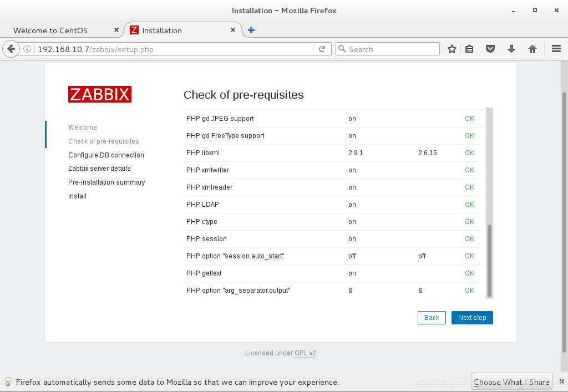Click PHP option arg_separator.output label
This screenshot has width=568, height=392.
point(239,291)
